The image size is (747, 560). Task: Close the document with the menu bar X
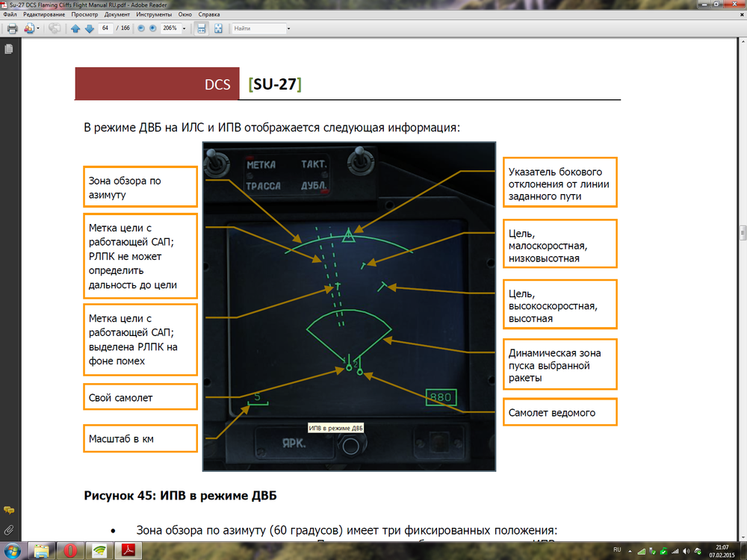(742, 15)
